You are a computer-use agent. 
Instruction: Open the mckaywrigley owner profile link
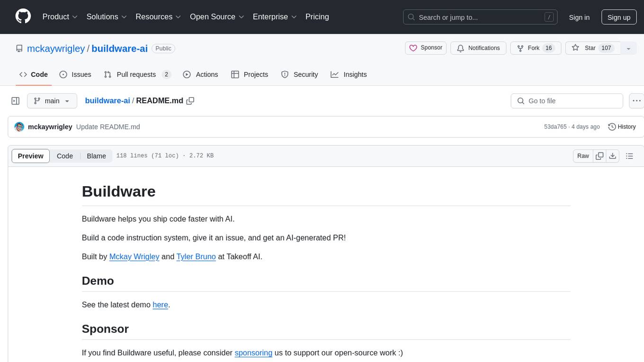[56, 48]
